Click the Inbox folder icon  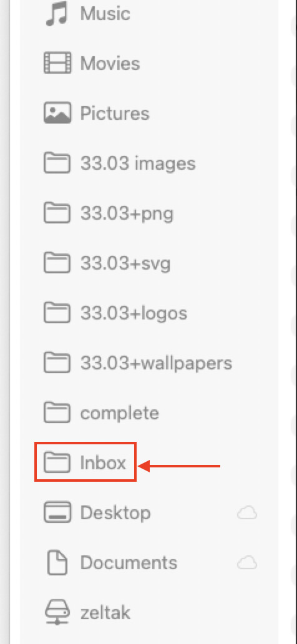tap(57, 463)
